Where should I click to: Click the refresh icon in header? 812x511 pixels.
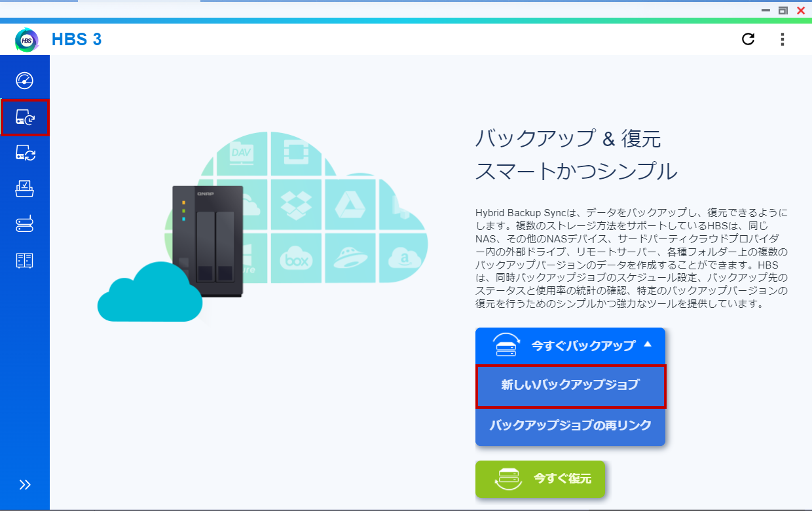(x=748, y=39)
